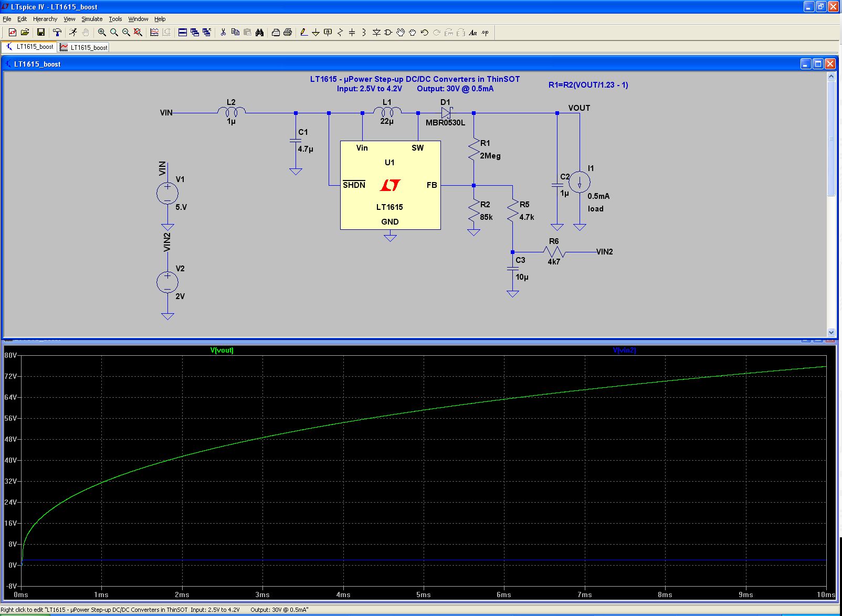Click the R2 85k resistor value
The image size is (842, 616).
(x=487, y=217)
